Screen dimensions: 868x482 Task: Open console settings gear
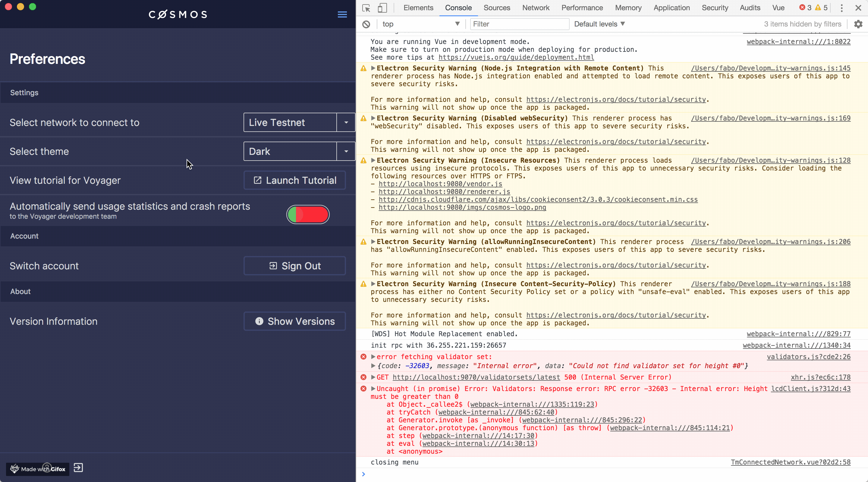tap(858, 24)
